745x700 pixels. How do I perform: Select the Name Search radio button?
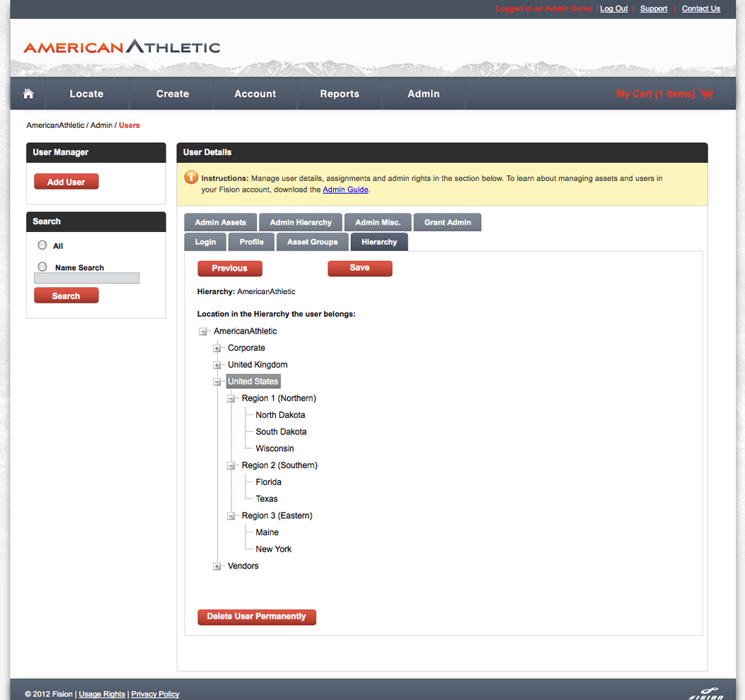tap(42, 267)
